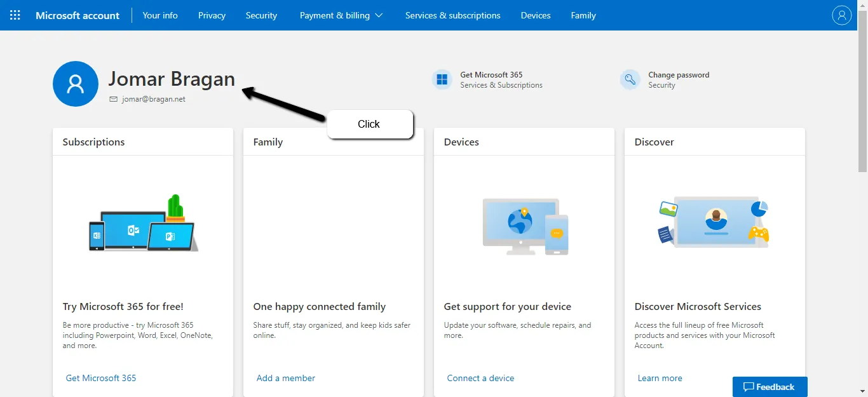Click the Devices card heading
The height and width of the screenshot is (397, 868).
461,142
